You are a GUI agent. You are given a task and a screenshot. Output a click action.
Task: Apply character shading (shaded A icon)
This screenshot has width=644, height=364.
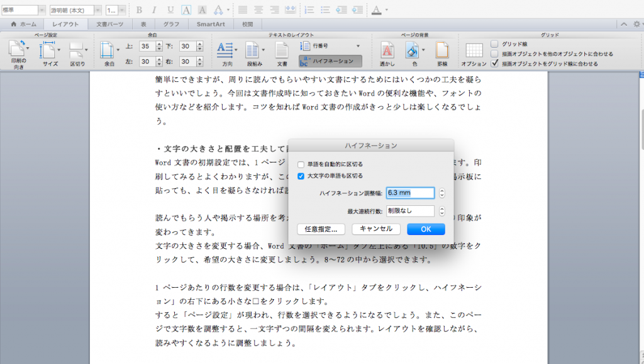pos(202,10)
